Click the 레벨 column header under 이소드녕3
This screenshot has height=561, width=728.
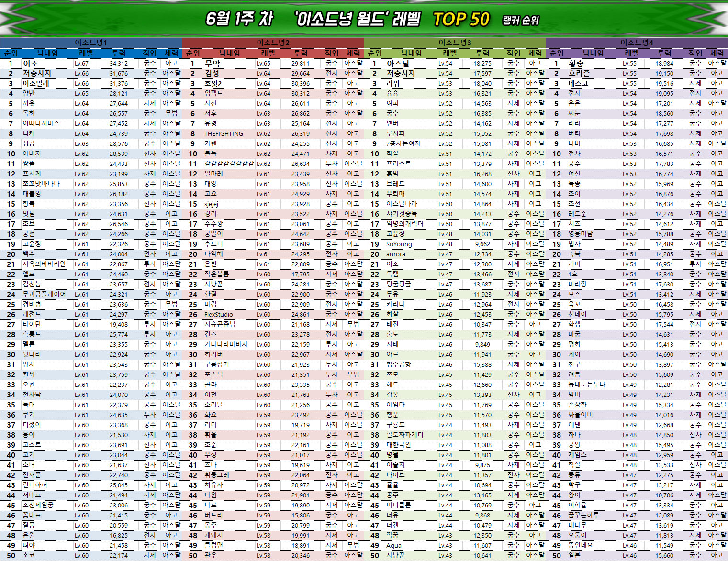(x=450, y=53)
